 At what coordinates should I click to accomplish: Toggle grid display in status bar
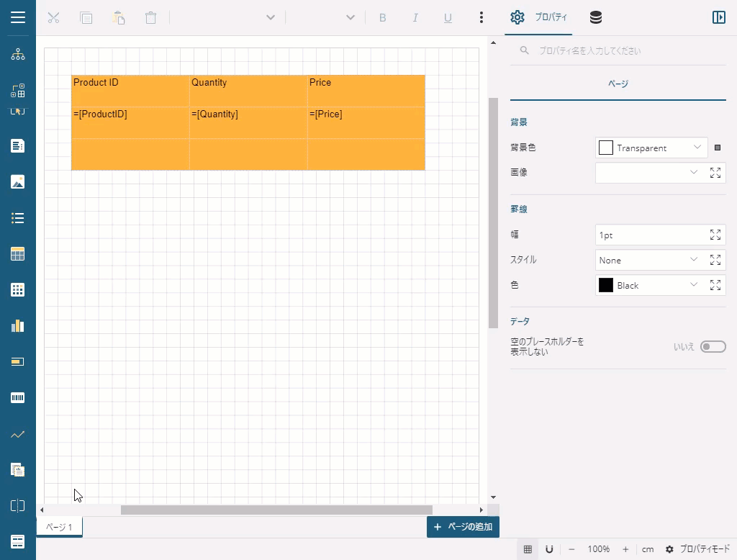pos(528,549)
